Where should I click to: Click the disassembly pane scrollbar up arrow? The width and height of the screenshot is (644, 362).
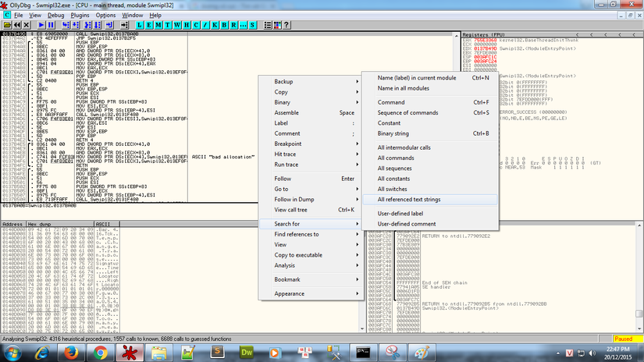(x=456, y=36)
